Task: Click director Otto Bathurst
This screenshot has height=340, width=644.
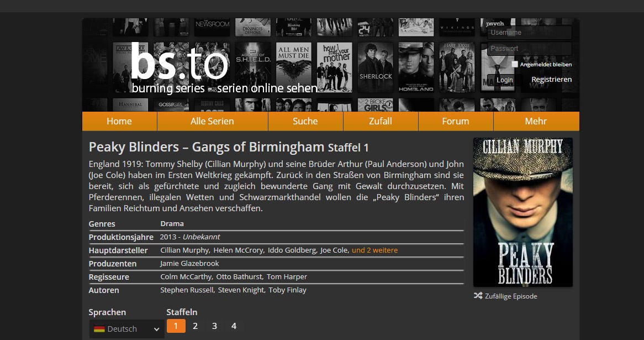Action: coord(239,276)
